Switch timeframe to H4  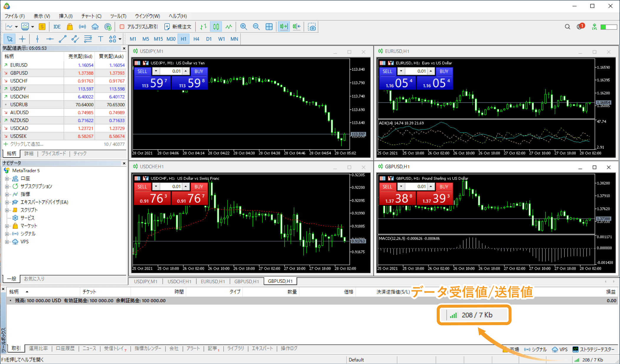[196, 39]
